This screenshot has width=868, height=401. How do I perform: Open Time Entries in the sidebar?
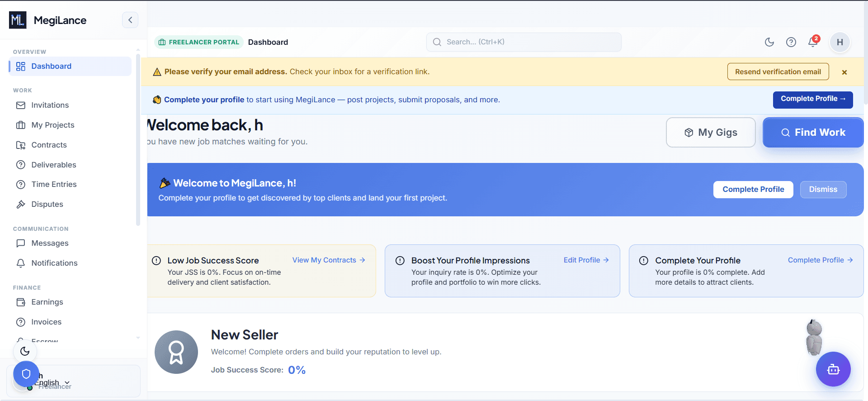70,184
